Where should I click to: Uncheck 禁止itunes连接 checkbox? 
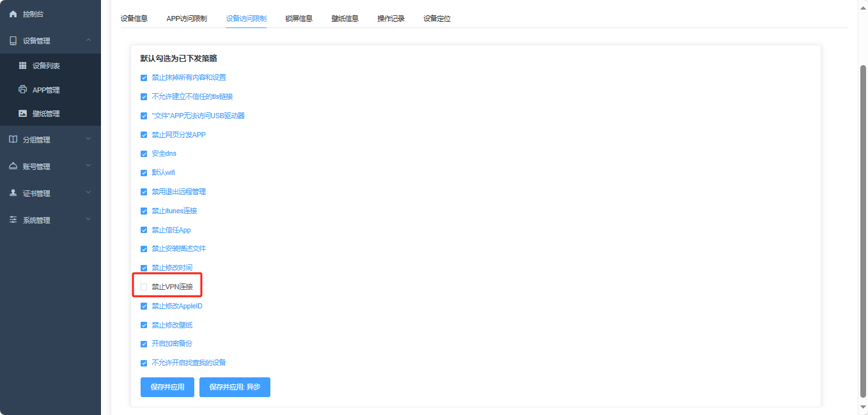click(x=144, y=211)
